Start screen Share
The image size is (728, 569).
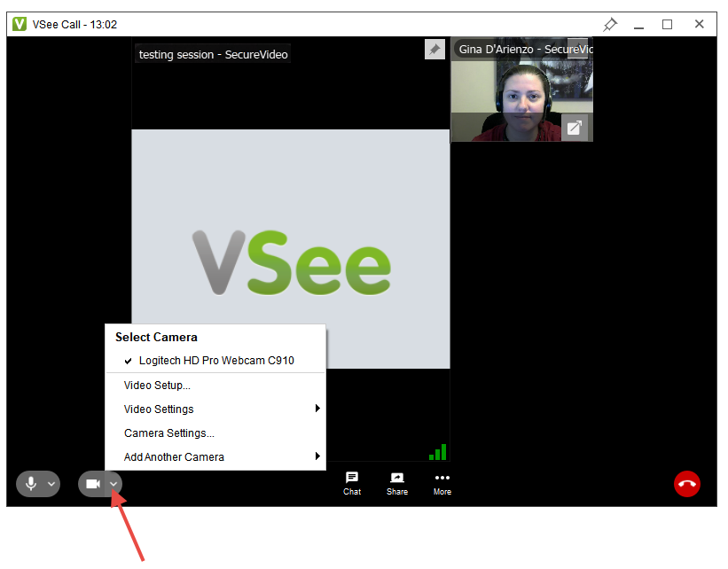tap(397, 484)
